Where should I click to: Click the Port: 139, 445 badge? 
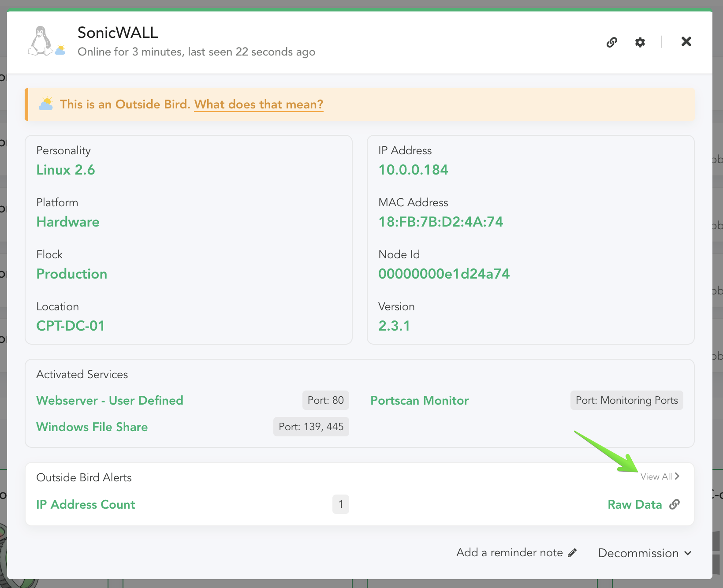click(311, 427)
